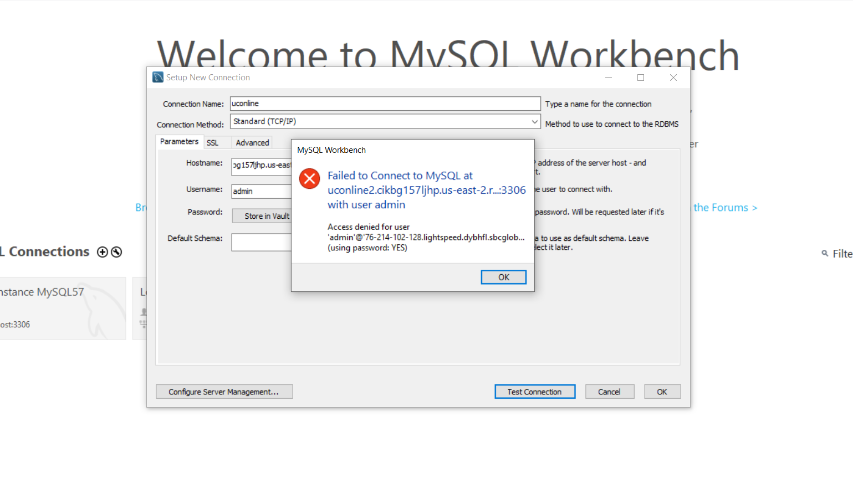Click the Setup New Connection window logo
The image size is (853, 504).
[158, 78]
